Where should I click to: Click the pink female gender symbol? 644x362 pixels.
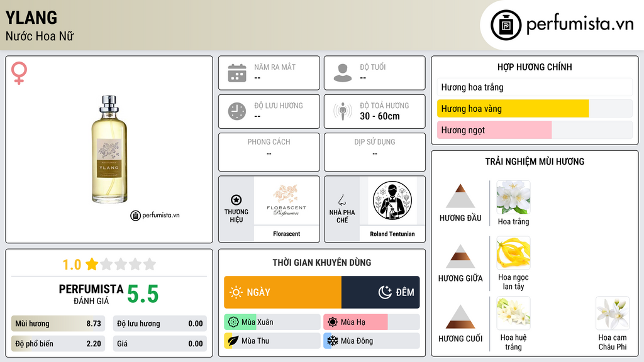coord(19,73)
